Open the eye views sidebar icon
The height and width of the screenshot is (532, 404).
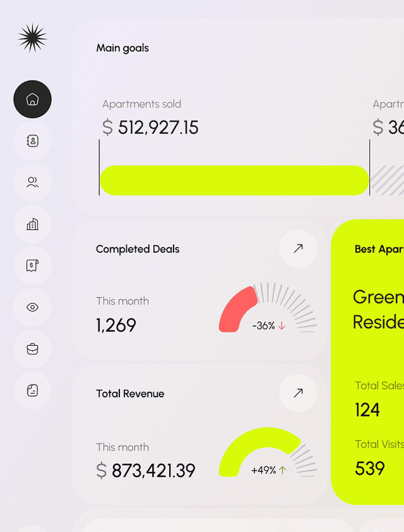pos(33,307)
